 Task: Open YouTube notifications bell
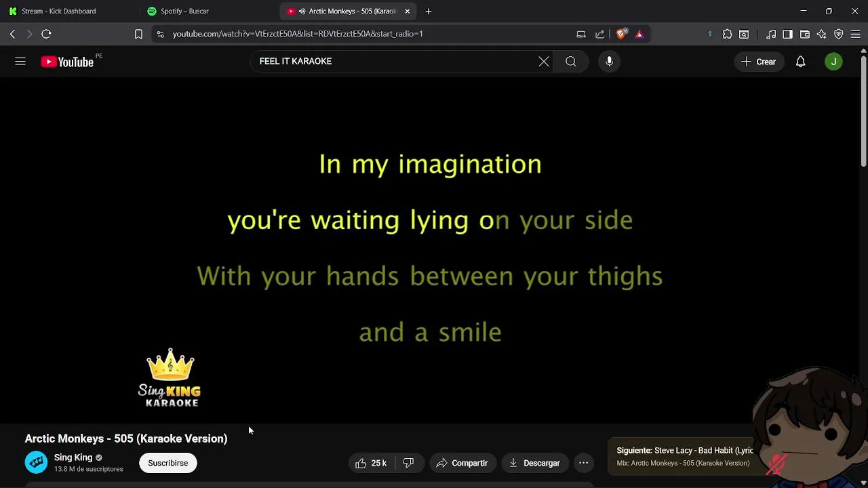pos(801,62)
